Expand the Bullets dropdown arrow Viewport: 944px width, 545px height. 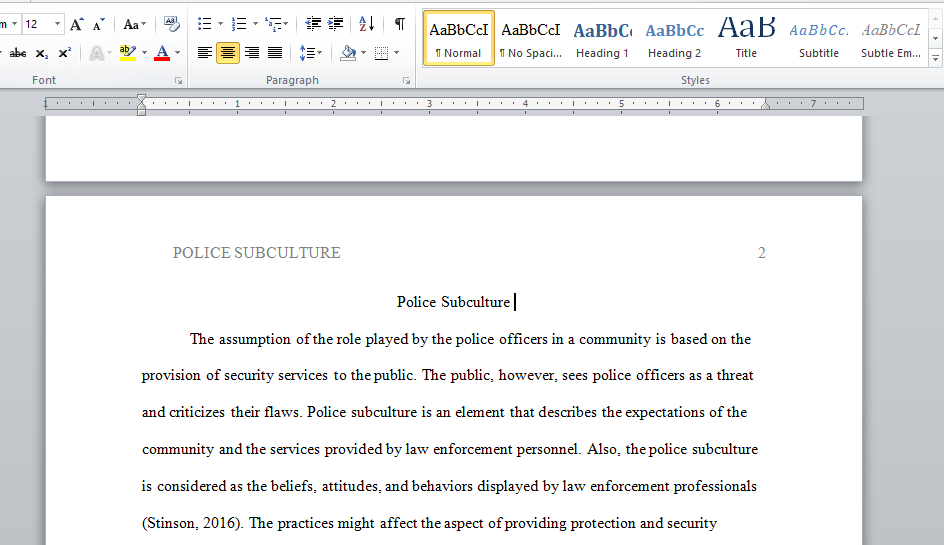click(220, 24)
